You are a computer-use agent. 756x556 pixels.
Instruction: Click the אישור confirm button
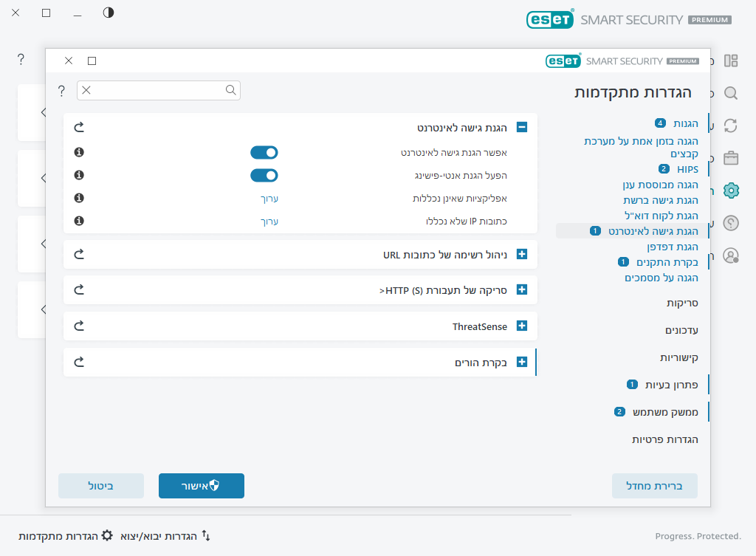point(201,486)
